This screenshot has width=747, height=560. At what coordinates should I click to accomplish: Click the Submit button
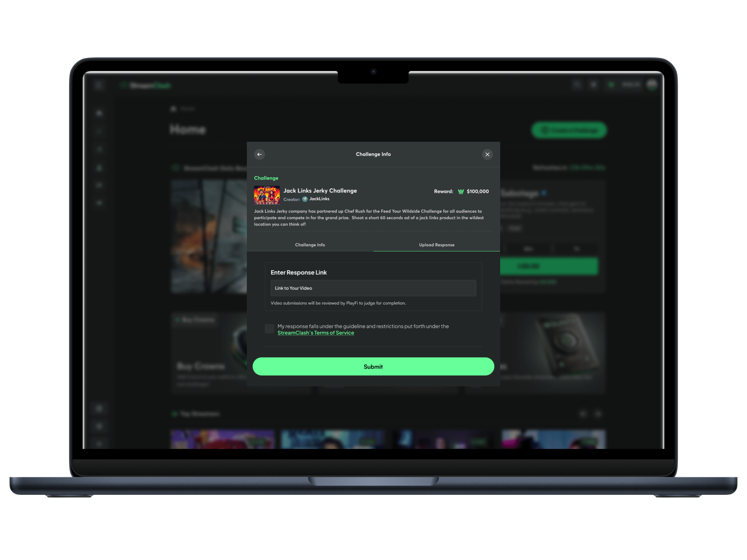tap(373, 367)
